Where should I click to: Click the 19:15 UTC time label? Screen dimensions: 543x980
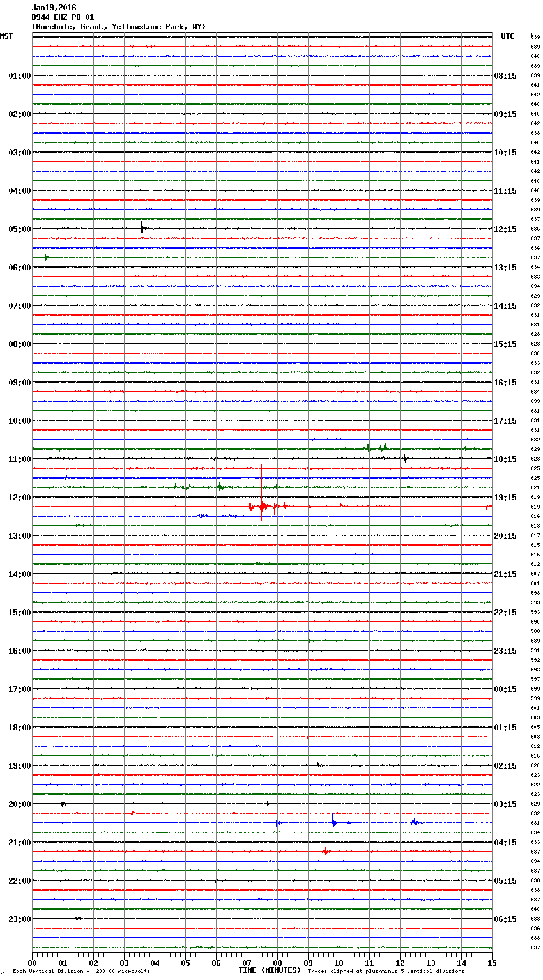[505, 498]
